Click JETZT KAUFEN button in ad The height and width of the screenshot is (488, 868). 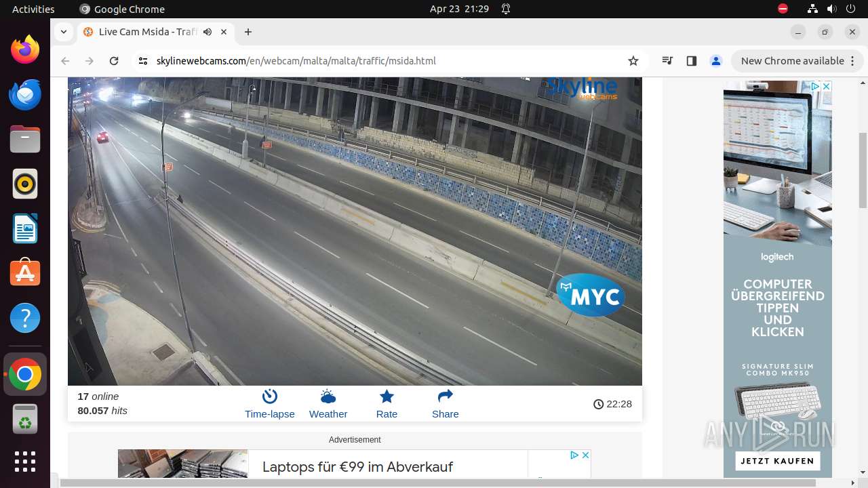(777, 461)
